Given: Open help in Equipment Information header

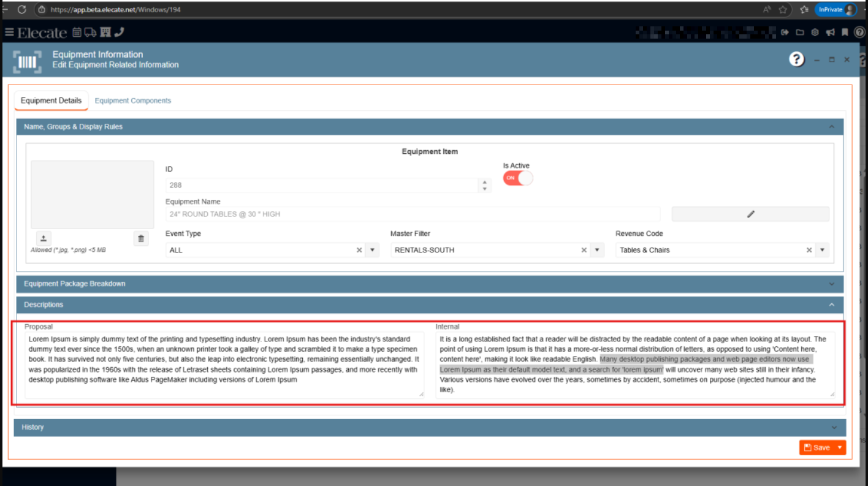Looking at the screenshot, I should [796, 59].
